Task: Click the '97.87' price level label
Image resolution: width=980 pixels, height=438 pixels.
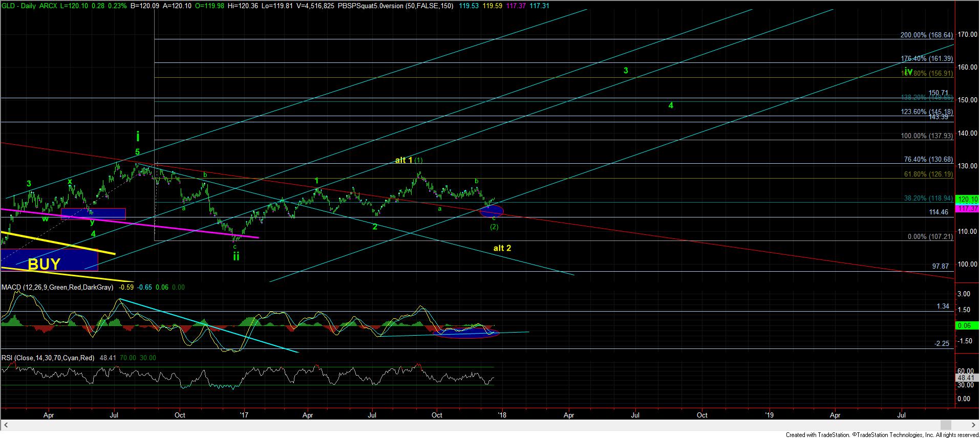Action: (x=941, y=267)
